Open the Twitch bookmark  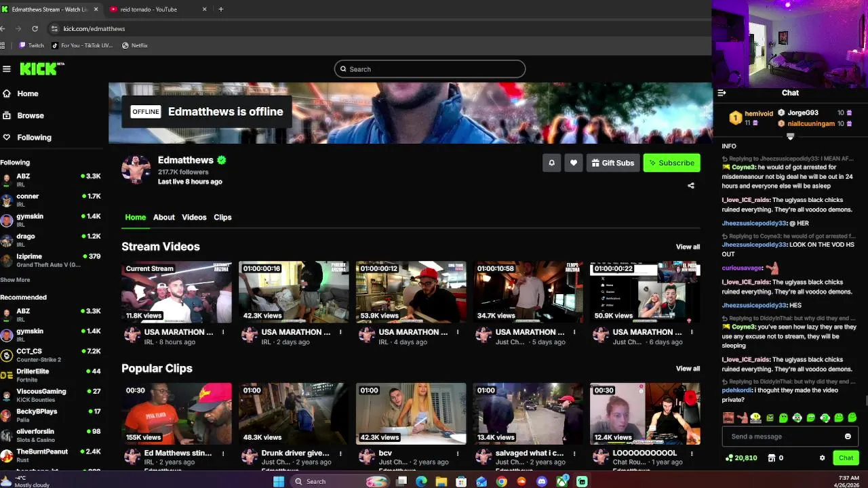click(x=31, y=45)
